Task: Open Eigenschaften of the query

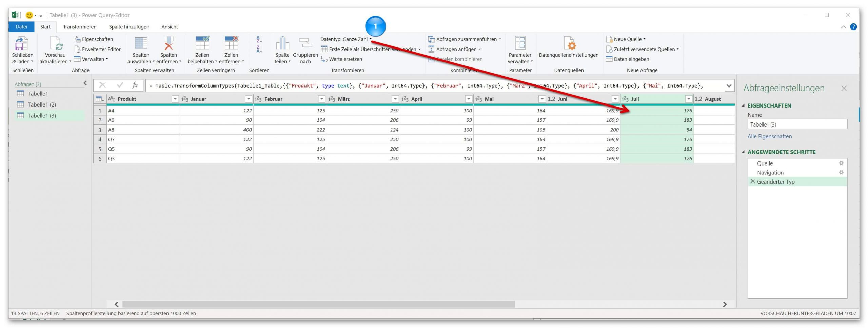Action: click(93, 39)
